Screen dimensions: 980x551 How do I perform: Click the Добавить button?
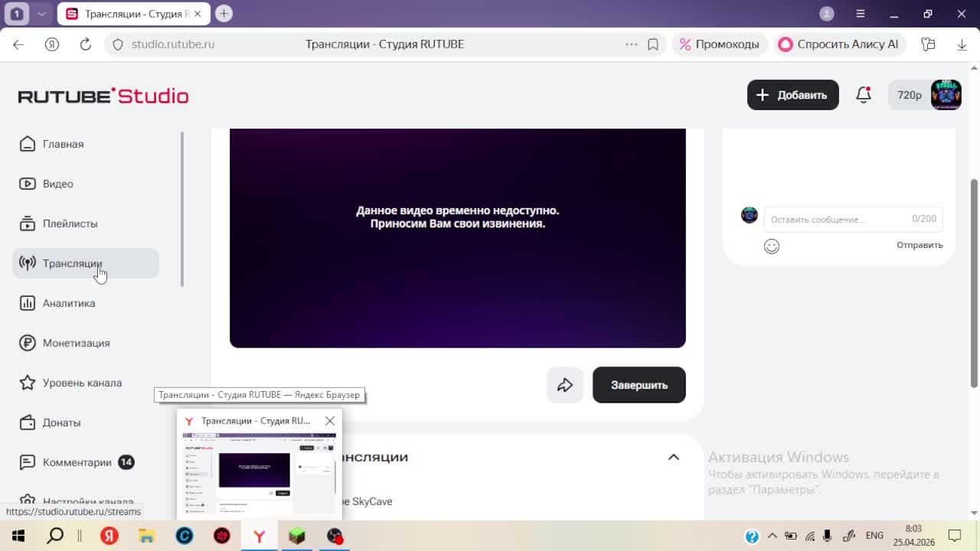(x=792, y=95)
